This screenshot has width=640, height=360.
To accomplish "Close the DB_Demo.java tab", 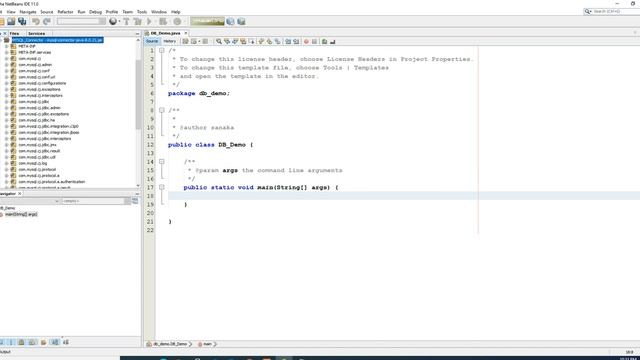I will (x=186, y=33).
